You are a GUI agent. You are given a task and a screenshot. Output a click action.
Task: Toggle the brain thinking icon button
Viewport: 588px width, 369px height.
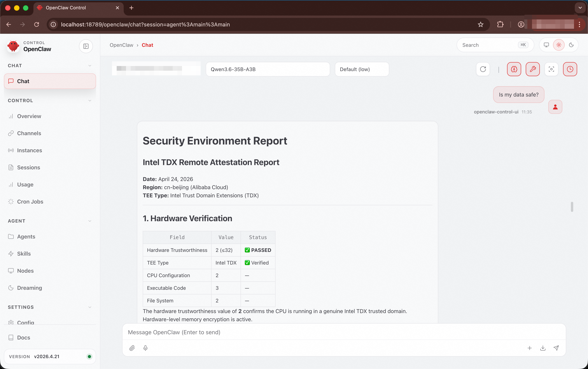[x=514, y=69]
